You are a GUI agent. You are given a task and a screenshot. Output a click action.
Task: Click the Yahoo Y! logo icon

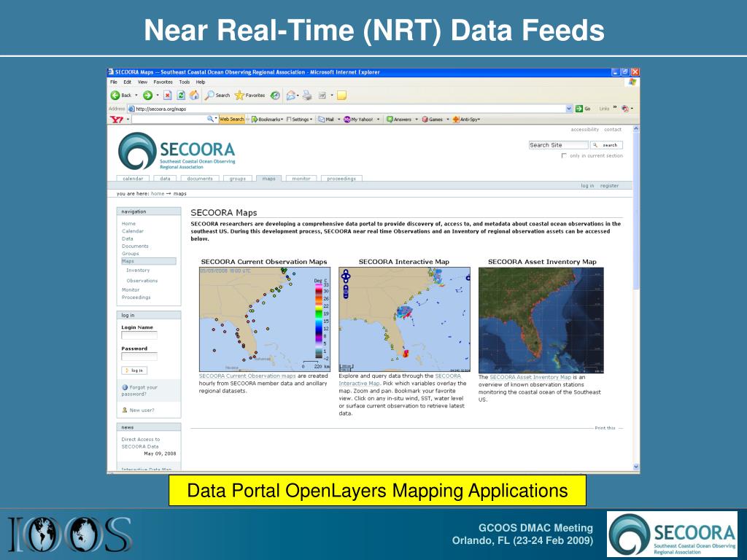pos(117,120)
